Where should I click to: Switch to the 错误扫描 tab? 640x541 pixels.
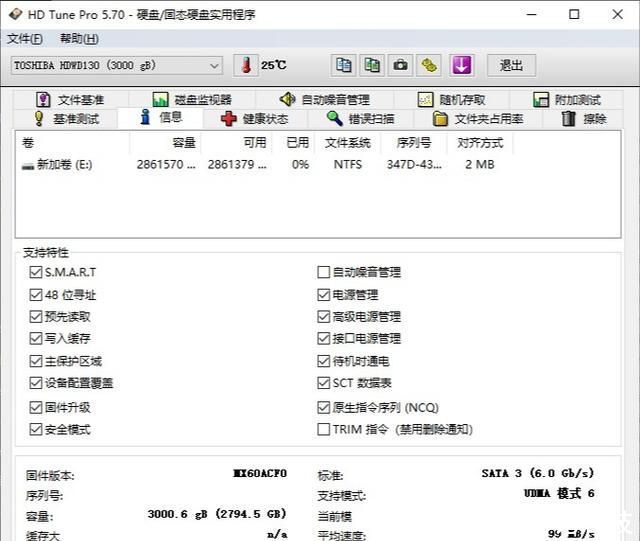[361, 119]
